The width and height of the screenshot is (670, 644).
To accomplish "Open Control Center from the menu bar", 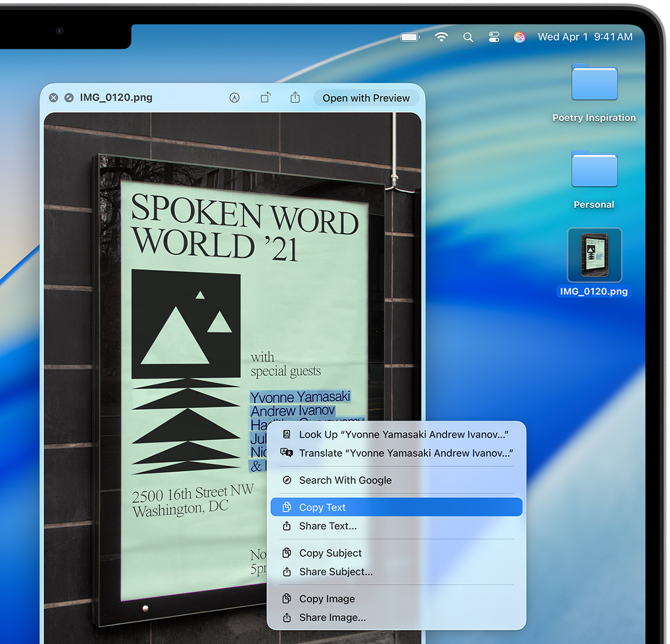I will (x=494, y=37).
